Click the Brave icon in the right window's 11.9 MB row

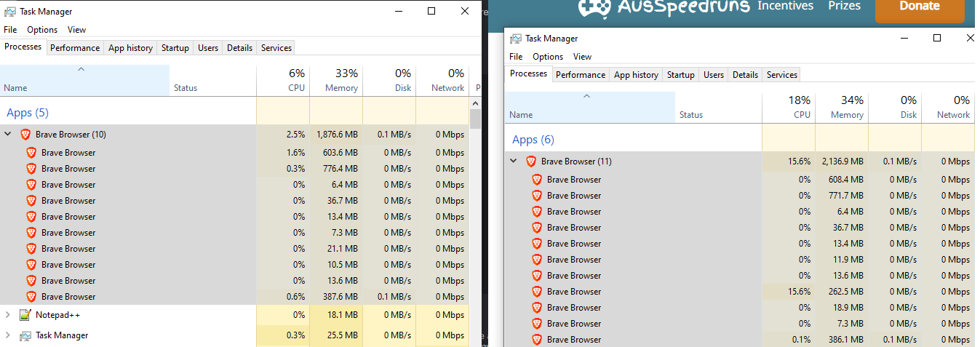click(x=537, y=260)
